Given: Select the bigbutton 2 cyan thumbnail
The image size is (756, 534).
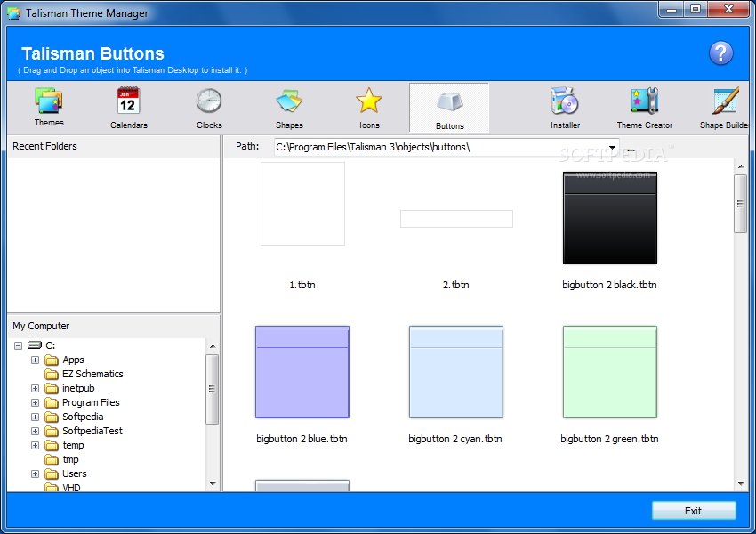Looking at the screenshot, I should pos(456,372).
